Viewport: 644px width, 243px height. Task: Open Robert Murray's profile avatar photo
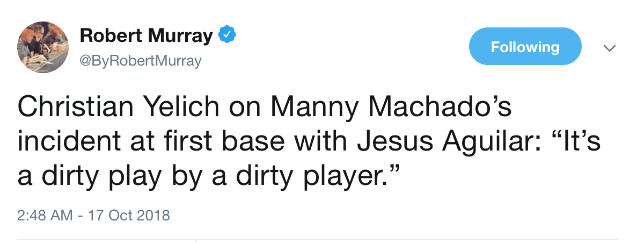[43, 47]
